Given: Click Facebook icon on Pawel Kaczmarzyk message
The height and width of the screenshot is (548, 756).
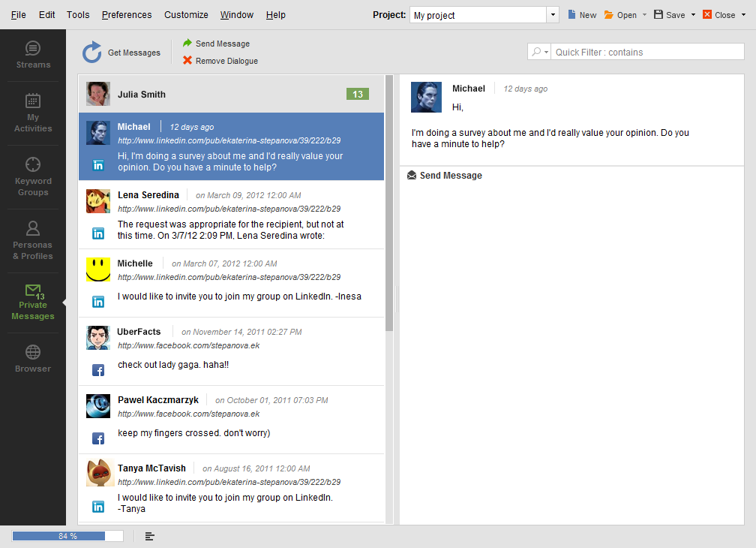Looking at the screenshot, I should [97, 438].
